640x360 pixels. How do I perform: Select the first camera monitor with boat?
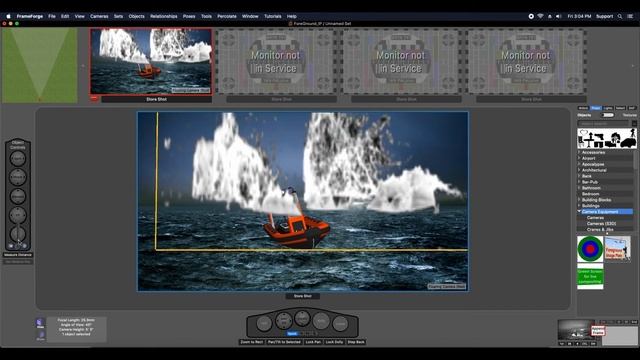tap(151, 61)
